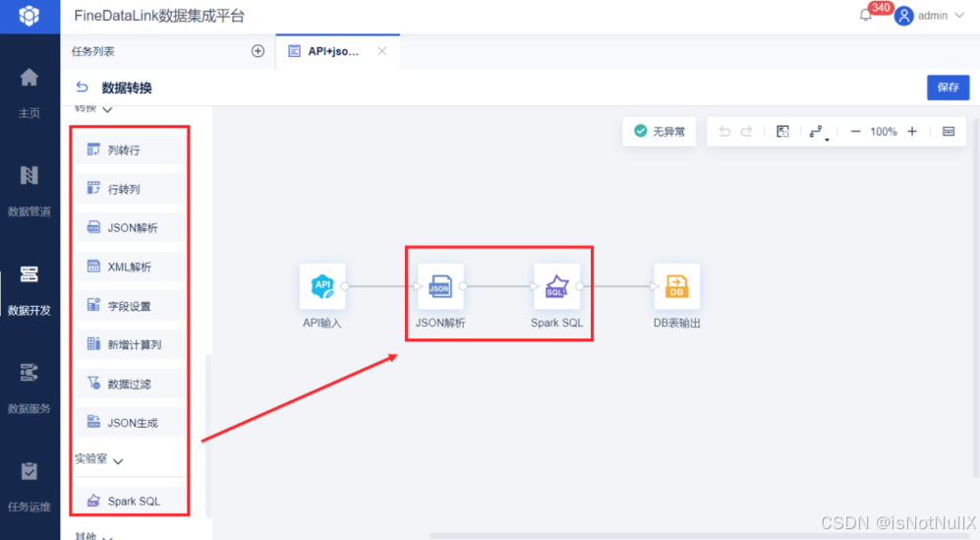
Task: Open the 任务运维 operations section
Action: (x=29, y=487)
